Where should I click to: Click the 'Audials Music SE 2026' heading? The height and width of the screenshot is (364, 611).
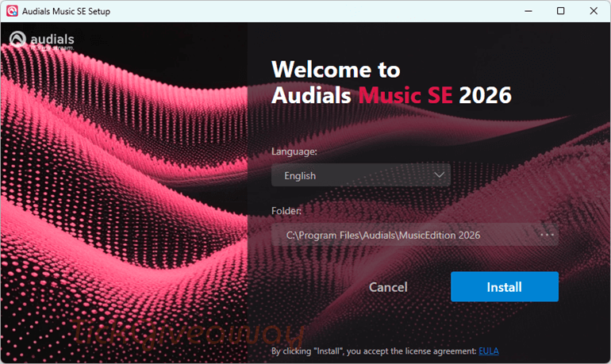point(392,95)
